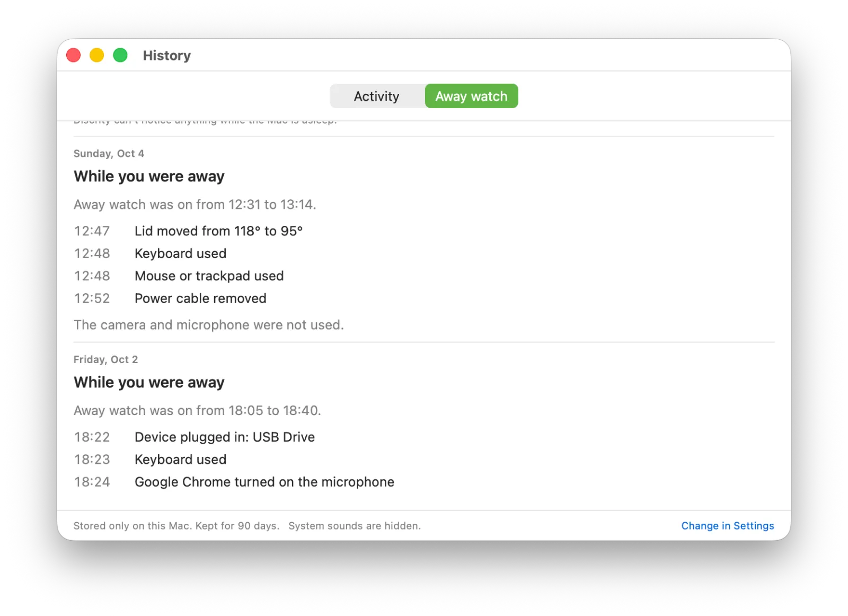Click the 18:22 timestamp
This screenshot has height=616, width=848.
coord(92,437)
